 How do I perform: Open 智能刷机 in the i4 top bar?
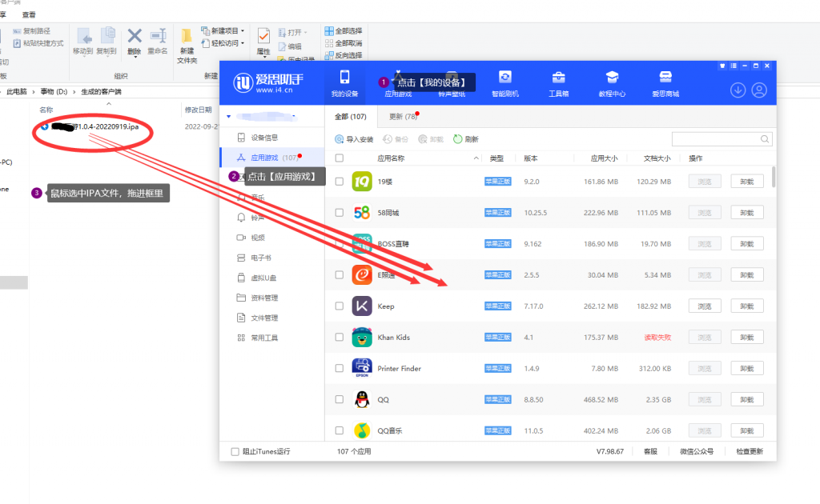(x=505, y=83)
